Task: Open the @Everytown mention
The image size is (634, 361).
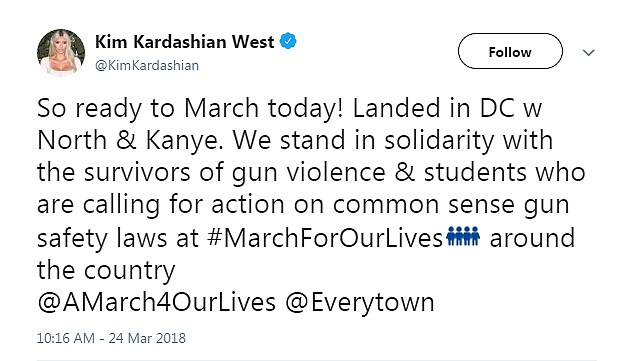Action: tap(360, 302)
